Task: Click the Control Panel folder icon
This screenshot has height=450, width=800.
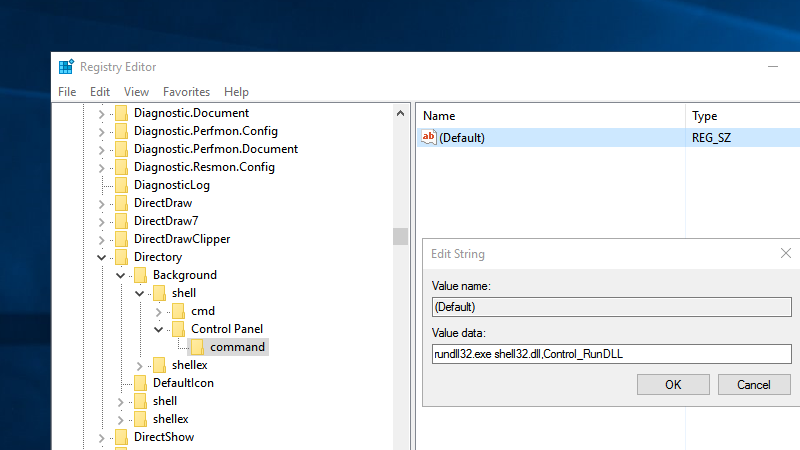Action: [179, 329]
